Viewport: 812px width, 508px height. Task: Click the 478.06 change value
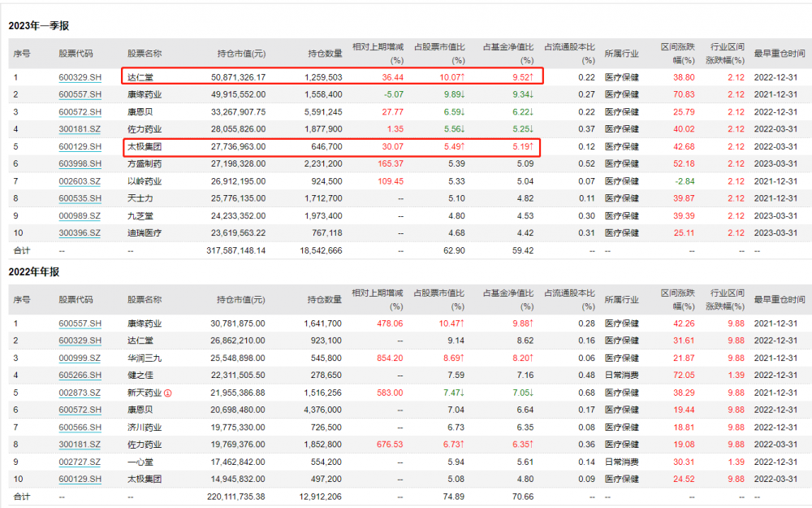tap(390, 323)
